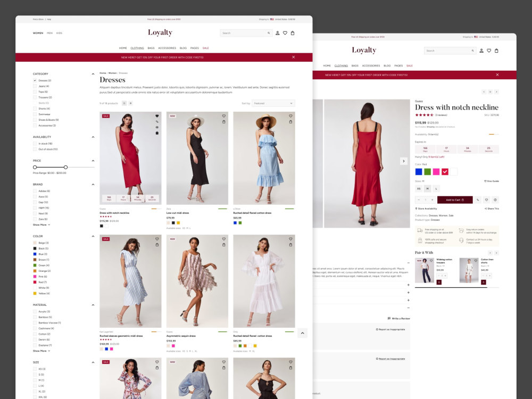Open Clothing menu in left window

(x=137, y=48)
